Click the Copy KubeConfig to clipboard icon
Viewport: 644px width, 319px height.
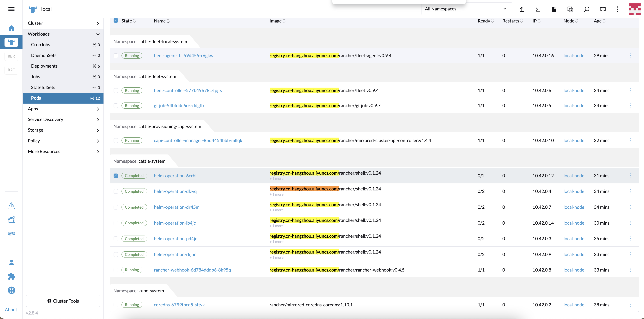pyautogui.click(x=570, y=10)
